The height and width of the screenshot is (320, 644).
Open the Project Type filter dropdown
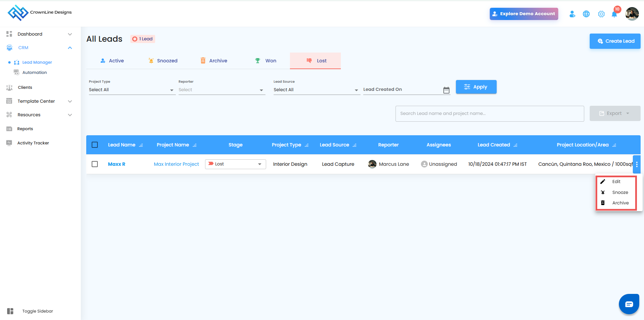[x=132, y=90]
